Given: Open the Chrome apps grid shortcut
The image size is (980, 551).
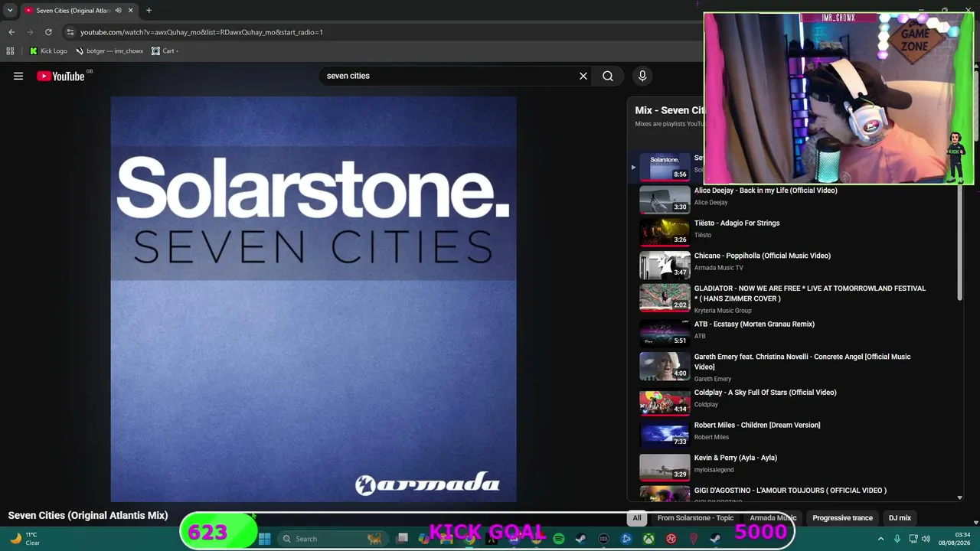Looking at the screenshot, I should click(x=10, y=51).
